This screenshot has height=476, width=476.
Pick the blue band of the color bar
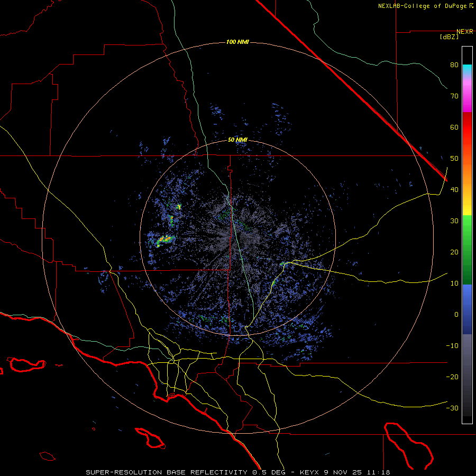[467, 309]
